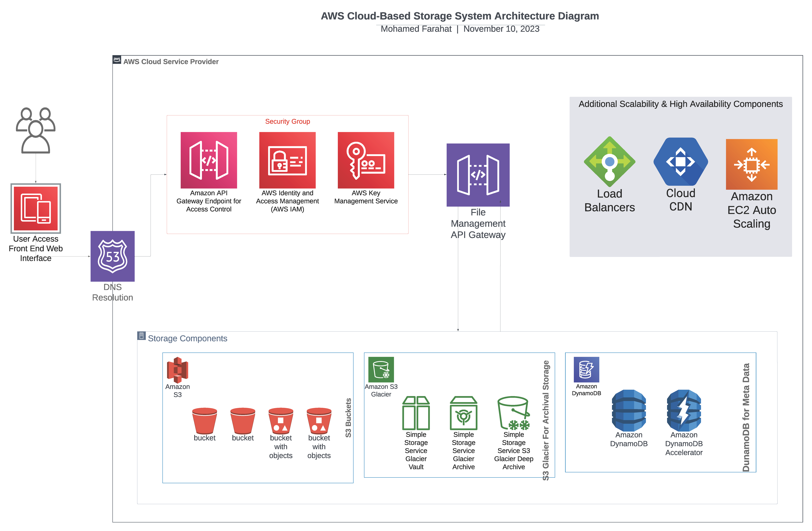The image size is (812, 531).
Task: Click the AWS IAM icon
Action: (x=287, y=160)
